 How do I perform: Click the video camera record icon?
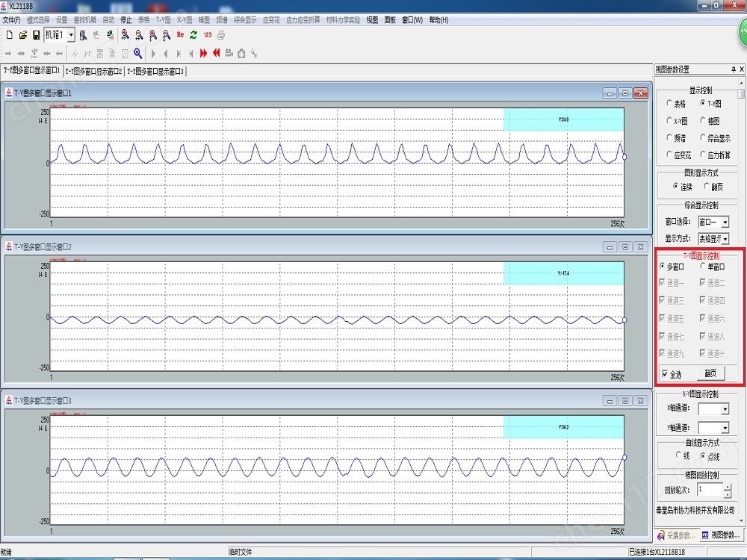(x=229, y=53)
